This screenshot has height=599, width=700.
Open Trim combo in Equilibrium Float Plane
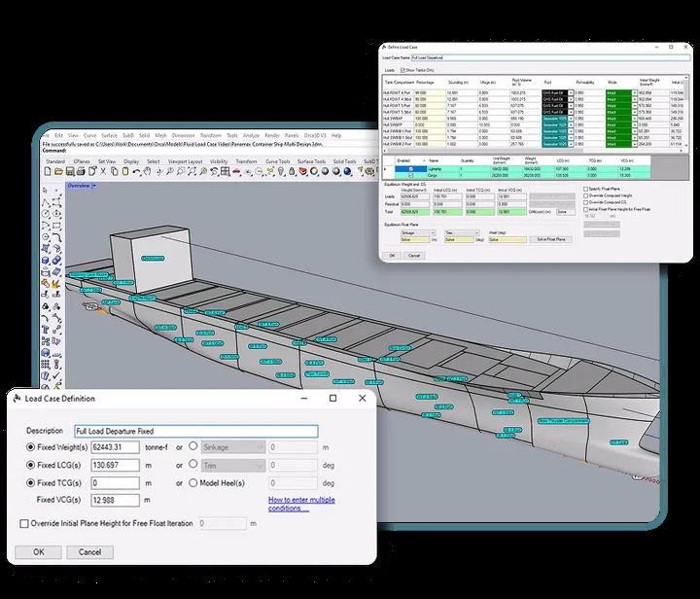click(462, 233)
